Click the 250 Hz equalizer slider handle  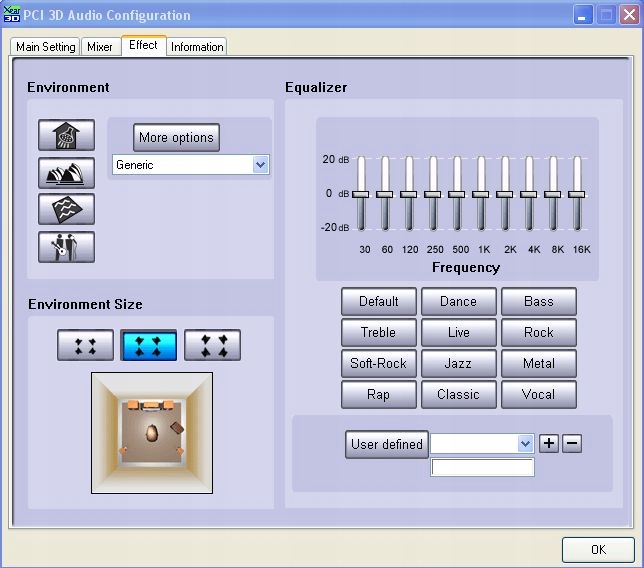click(432, 194)
